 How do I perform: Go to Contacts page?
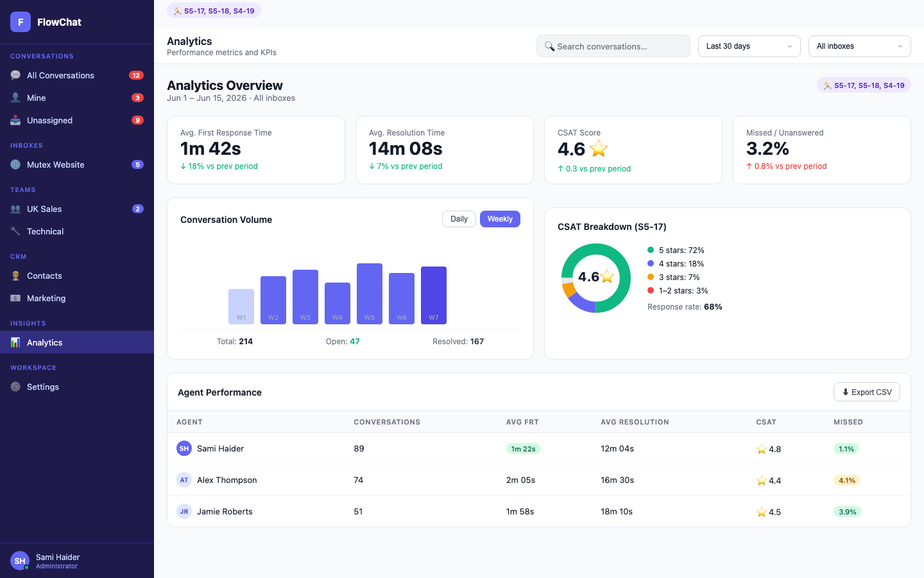77,276
